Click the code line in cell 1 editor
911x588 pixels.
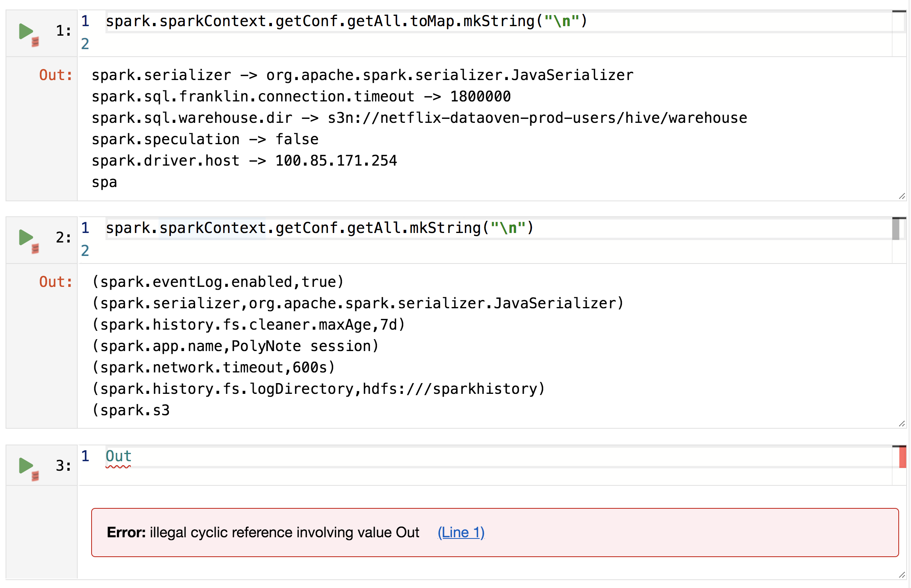coord(346,21)
